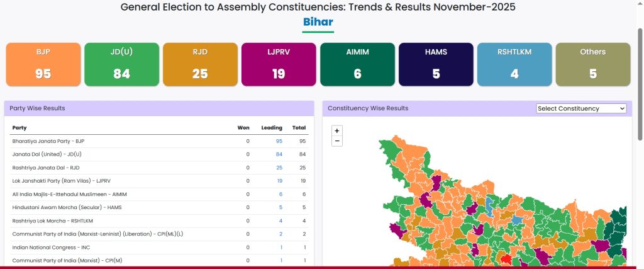
Task: Click the BJP 95 seats tile
Action: coord(43,64)
